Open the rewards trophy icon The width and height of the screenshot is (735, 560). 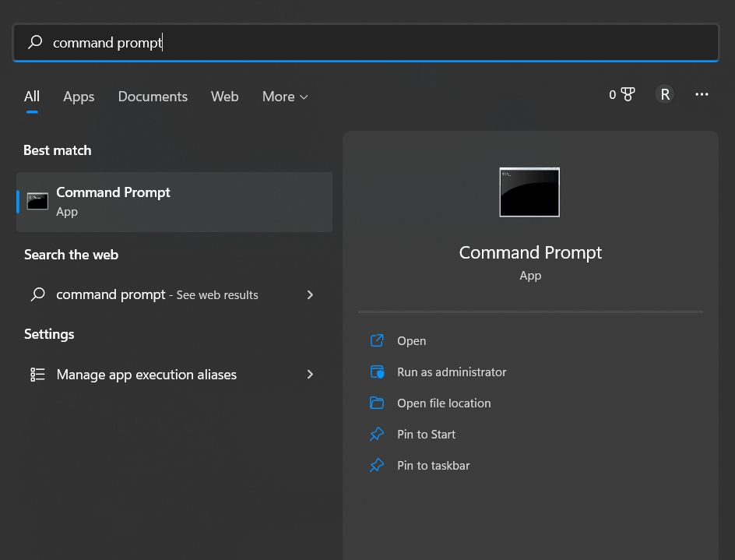point(628,94)
